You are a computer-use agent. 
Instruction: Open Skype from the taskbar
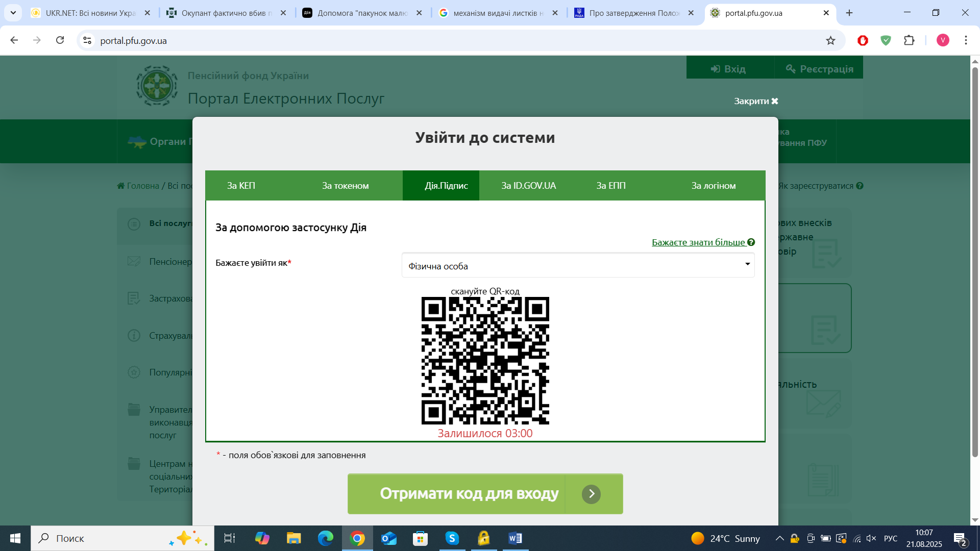pos(452,538)
